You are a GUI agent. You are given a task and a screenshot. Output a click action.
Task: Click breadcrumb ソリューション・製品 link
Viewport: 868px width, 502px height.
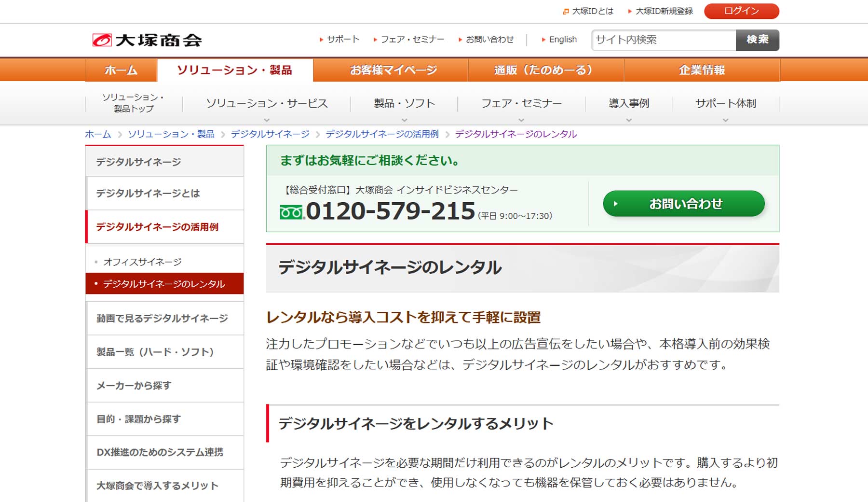pos(171,134)
